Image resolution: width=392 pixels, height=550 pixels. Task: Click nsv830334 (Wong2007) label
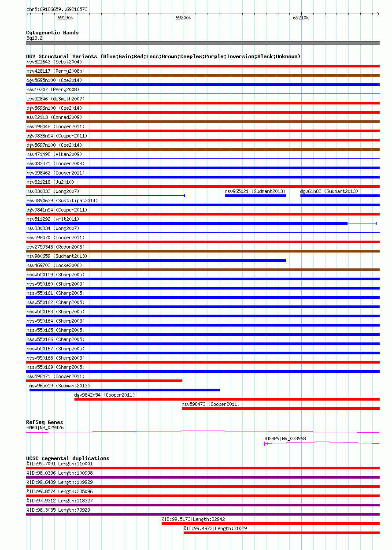click(x=52, y=228)
